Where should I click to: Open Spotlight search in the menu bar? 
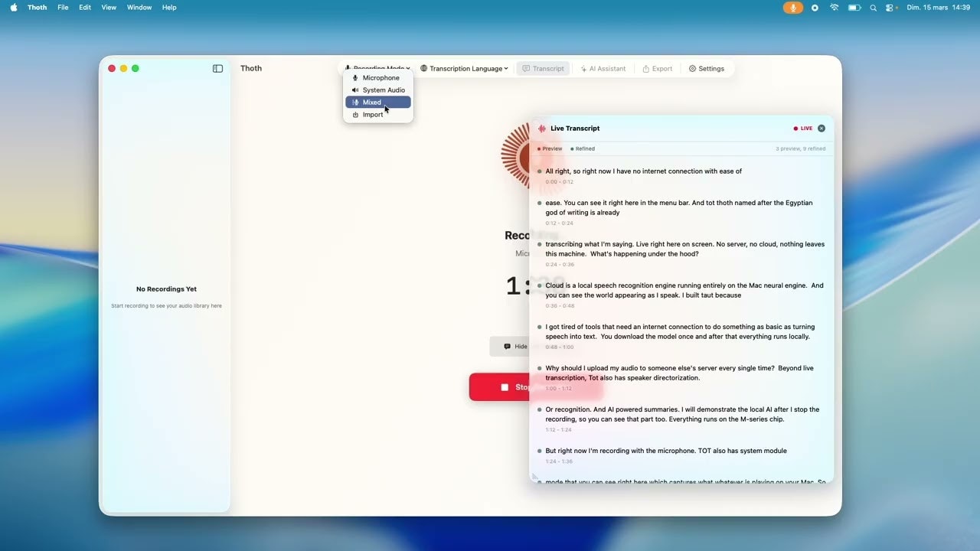874,8
